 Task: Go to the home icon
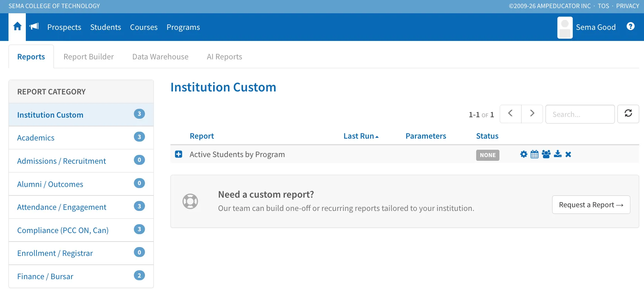coord(17,27)
